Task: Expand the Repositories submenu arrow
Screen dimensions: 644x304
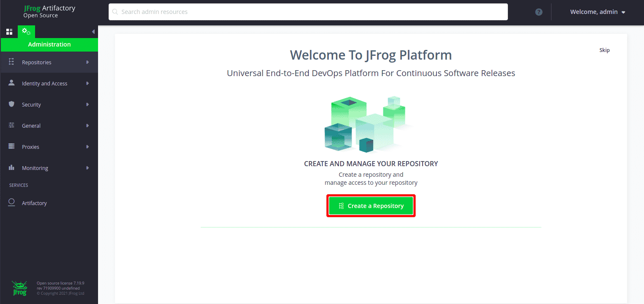Action: (x=87, y=62)
